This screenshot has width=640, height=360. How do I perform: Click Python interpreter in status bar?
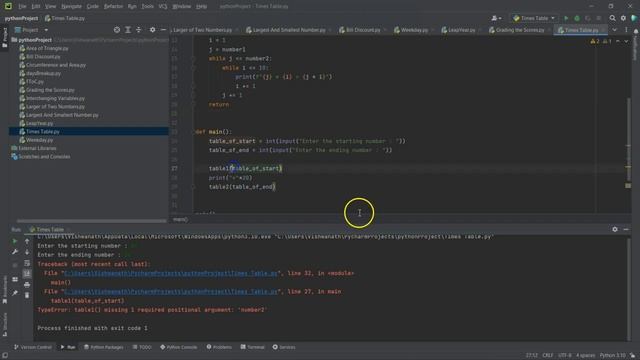pos(612,355)
